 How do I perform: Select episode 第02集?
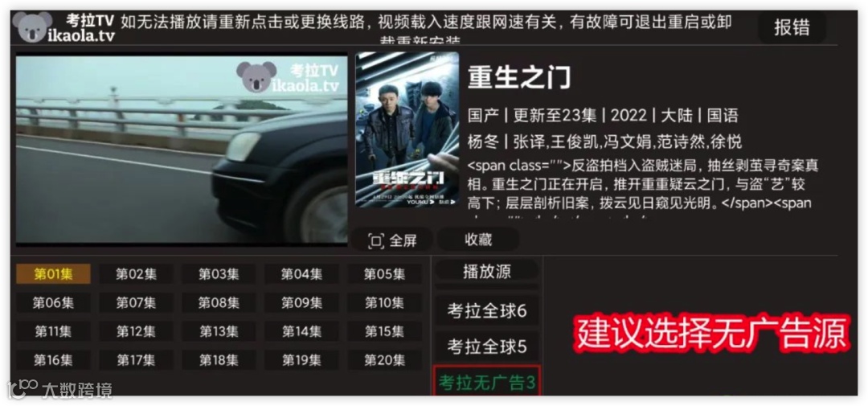click(136, 274)
